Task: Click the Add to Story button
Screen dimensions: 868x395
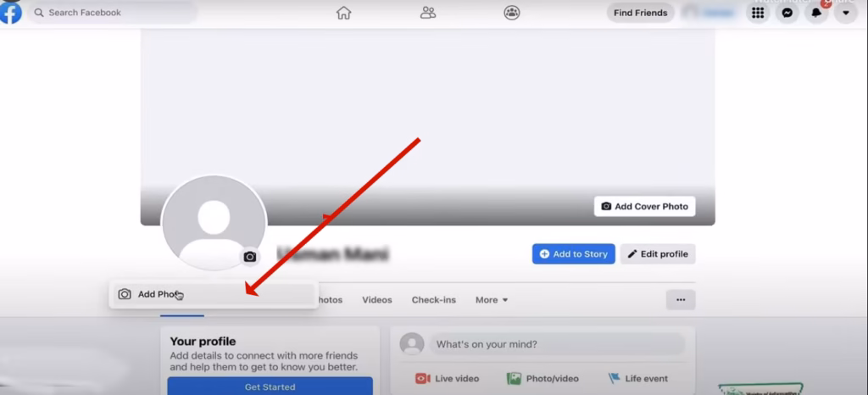Action: [574, 254]
